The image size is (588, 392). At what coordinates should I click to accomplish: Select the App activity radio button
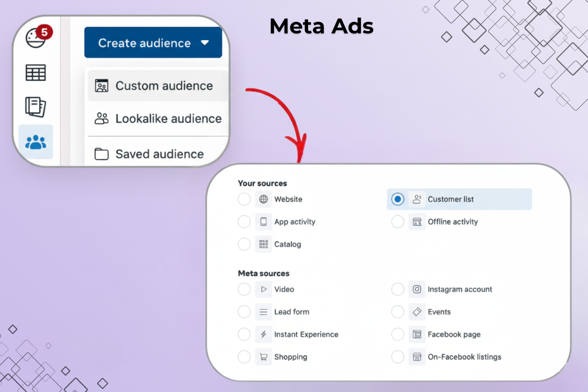[x=244, y=222]
